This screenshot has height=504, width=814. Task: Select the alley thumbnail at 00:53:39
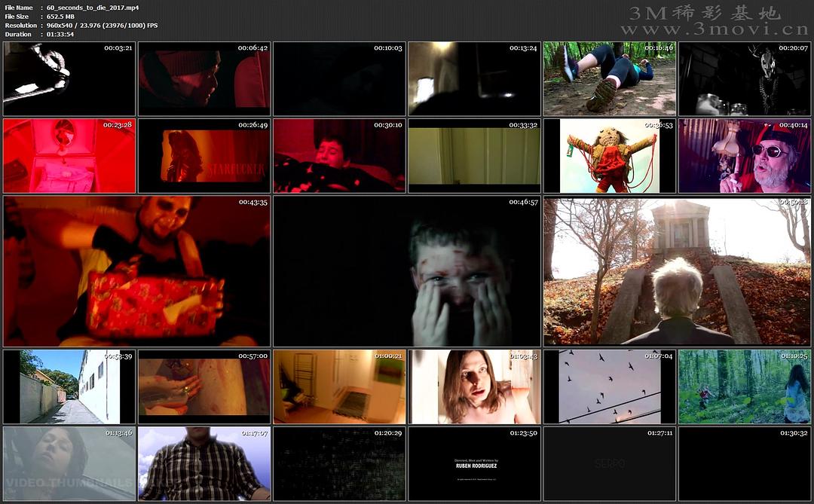click(x=69, y=386)
